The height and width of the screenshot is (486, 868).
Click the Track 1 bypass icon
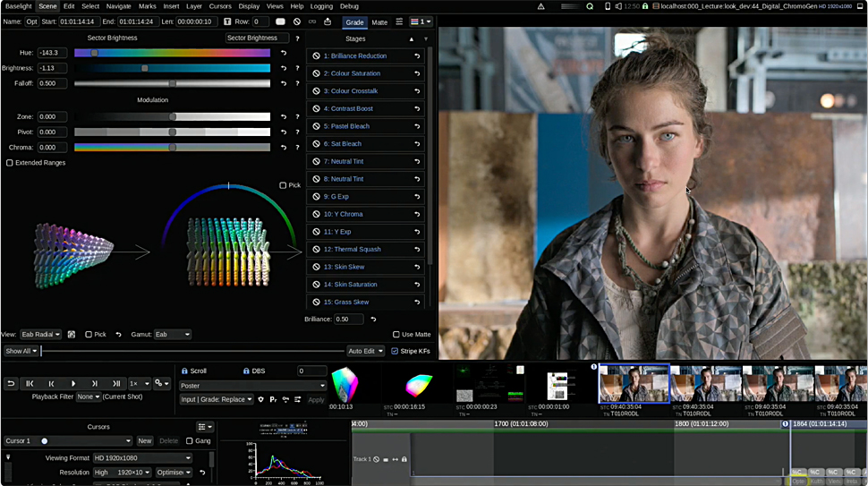click(377, 459)
